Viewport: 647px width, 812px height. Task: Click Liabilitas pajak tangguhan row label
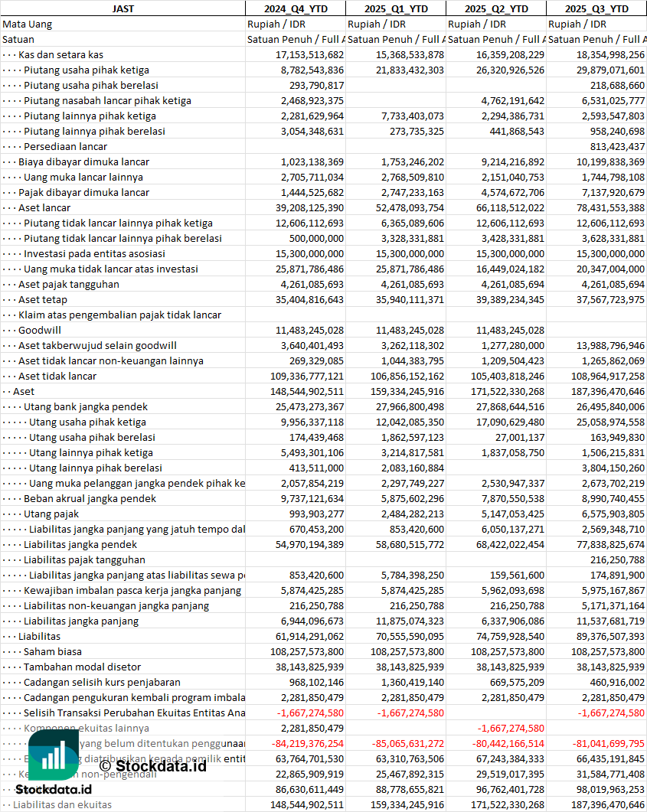coord(84,559)
